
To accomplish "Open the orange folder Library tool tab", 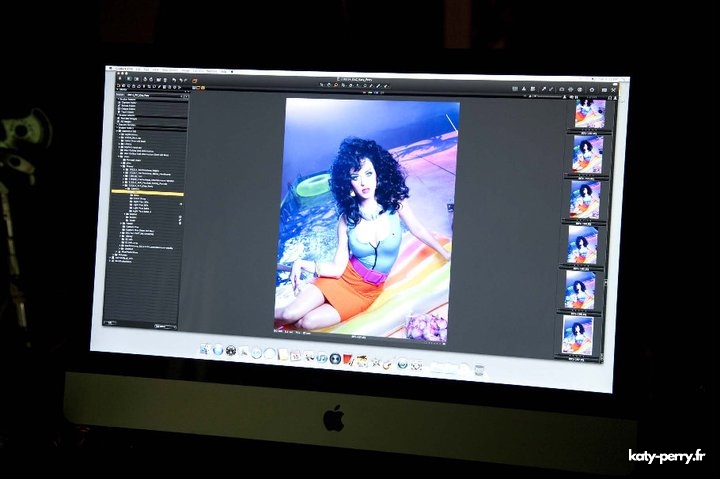I will coord(118,86).
